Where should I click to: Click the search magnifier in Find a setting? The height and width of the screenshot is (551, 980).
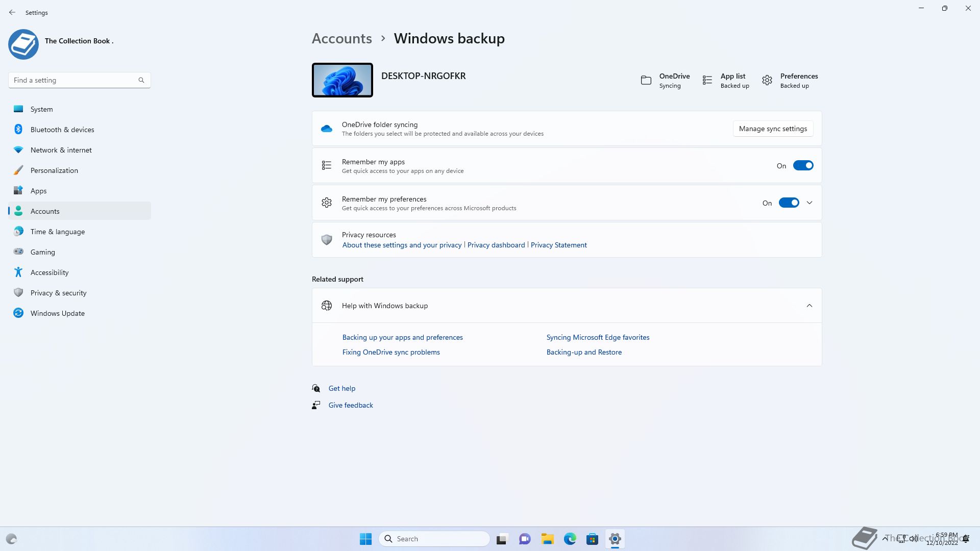pos(141,80)
